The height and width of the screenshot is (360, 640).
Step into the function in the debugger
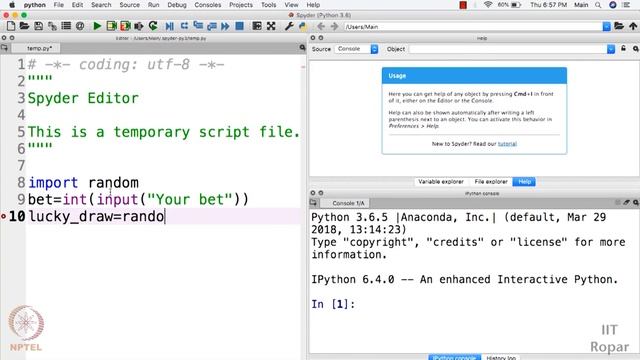[198, 27]
